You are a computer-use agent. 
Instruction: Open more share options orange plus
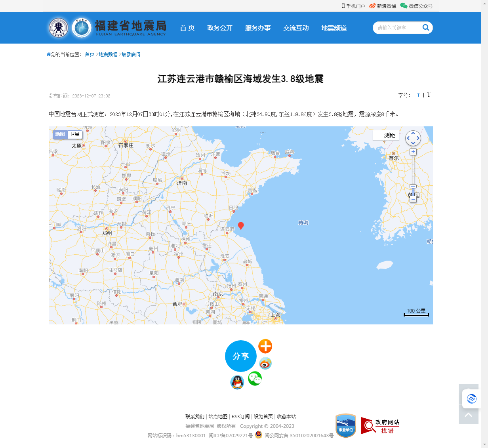pos(265,346)
